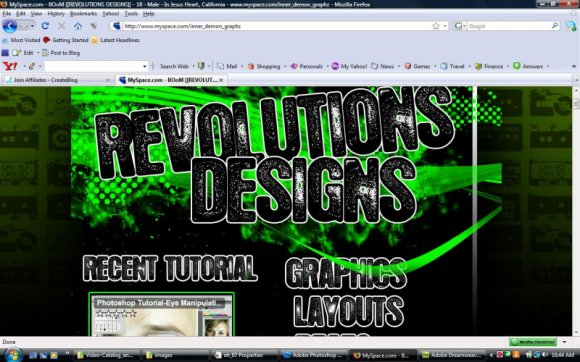Viewport: 580px width, 362px height.
Task: Expand the Yahoo search box dropdown
Action: [x=145, y=66]
